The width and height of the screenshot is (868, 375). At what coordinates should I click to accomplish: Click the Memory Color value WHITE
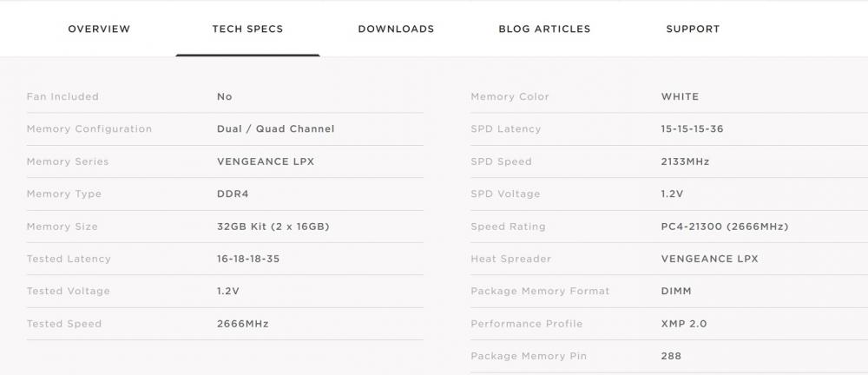point(680,96)
